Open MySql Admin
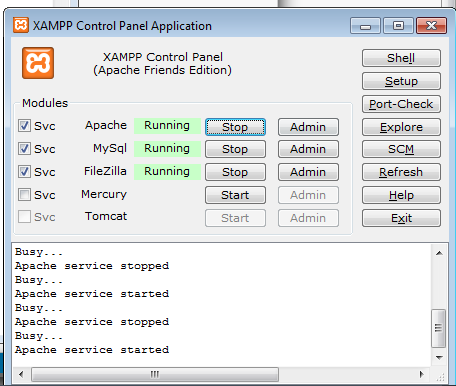456x386 pixels. click(308, 149)
